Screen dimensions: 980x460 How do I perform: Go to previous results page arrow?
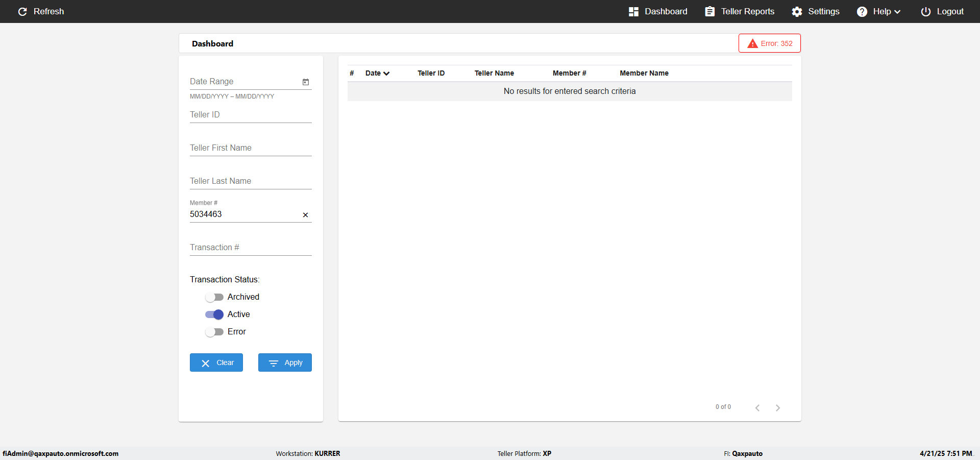click(x=757, y=407)
